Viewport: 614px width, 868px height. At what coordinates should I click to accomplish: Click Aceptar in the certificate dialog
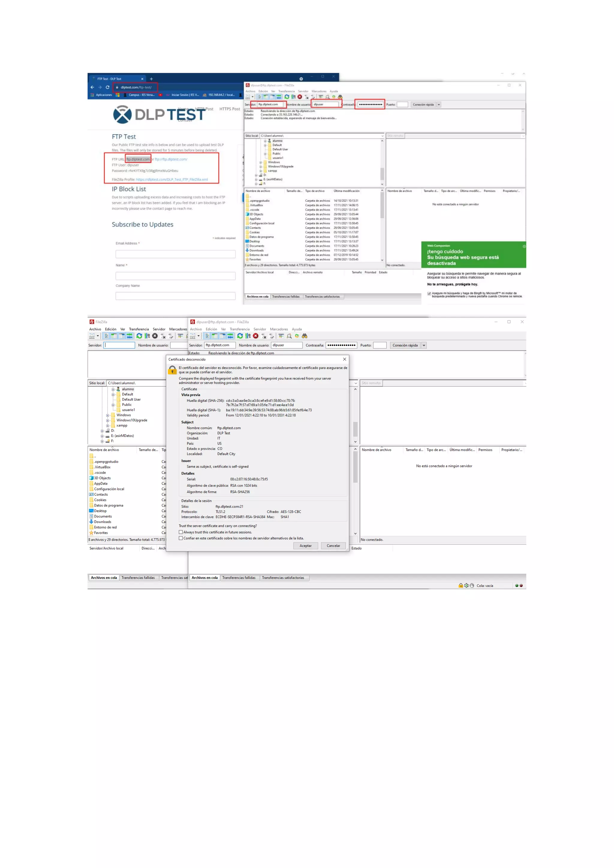[x=306, y=545]
